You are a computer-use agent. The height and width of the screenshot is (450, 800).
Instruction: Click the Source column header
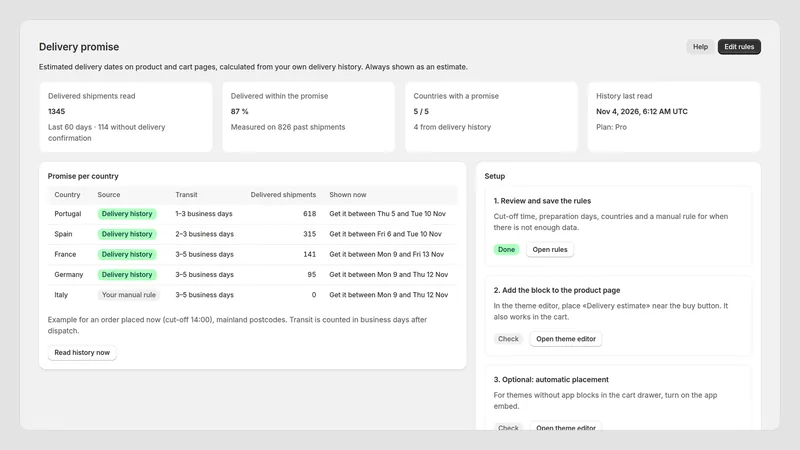click(109, 195)
